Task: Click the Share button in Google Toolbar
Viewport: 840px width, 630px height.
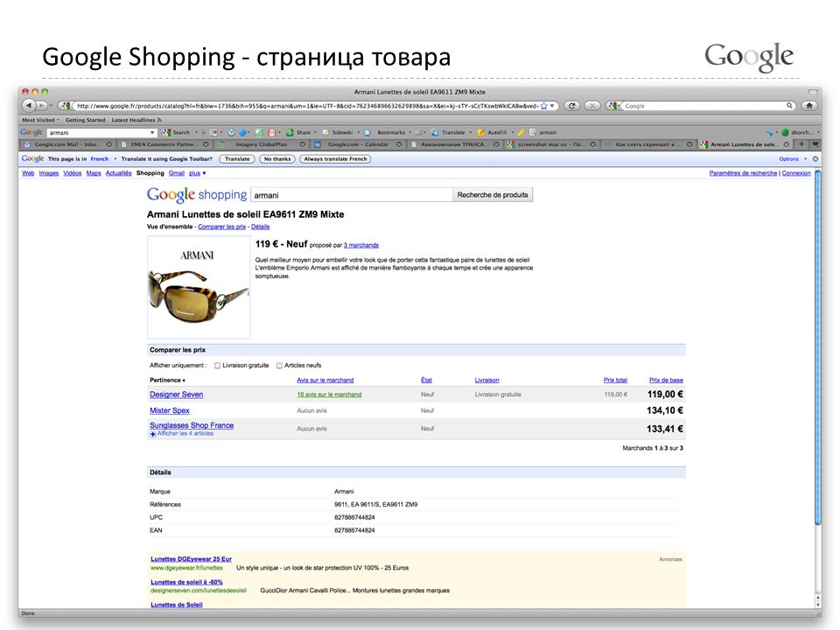Action: 298,132
